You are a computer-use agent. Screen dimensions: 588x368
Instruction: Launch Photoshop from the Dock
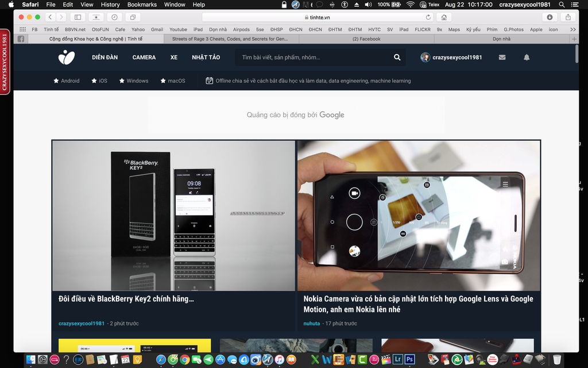point(409,359)
